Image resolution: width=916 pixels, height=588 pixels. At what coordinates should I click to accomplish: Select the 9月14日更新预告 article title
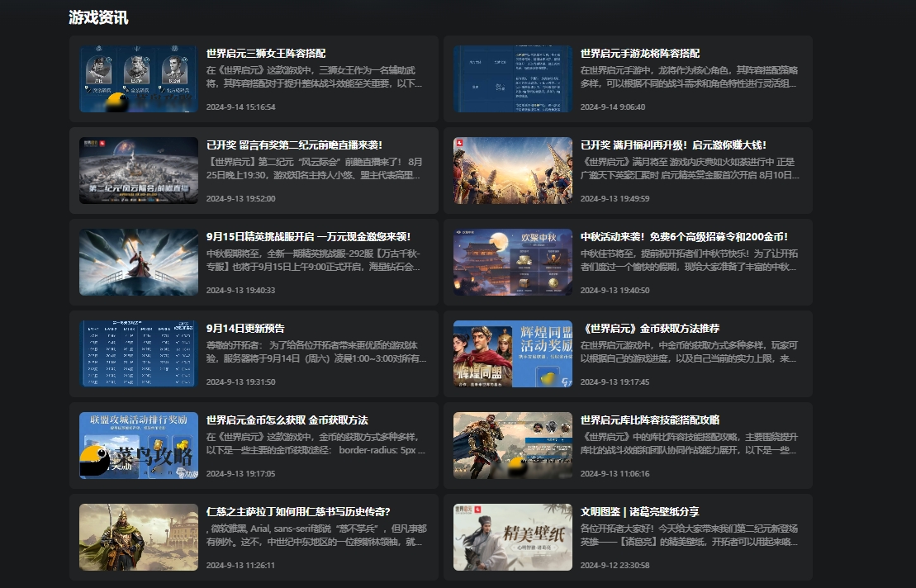[245, 329]
